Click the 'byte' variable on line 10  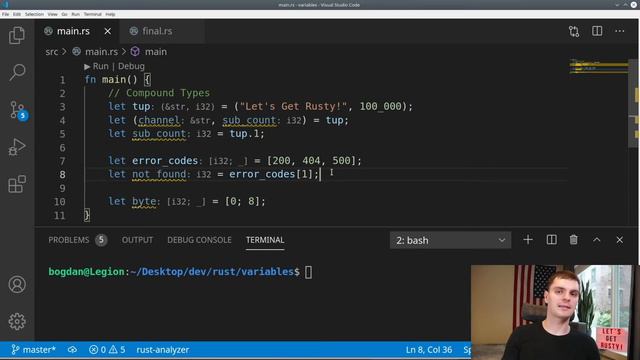point(144,201)
